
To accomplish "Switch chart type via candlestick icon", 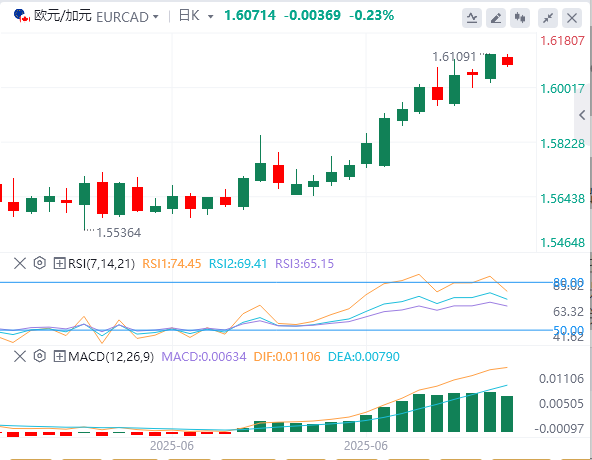I will (520, 18).
